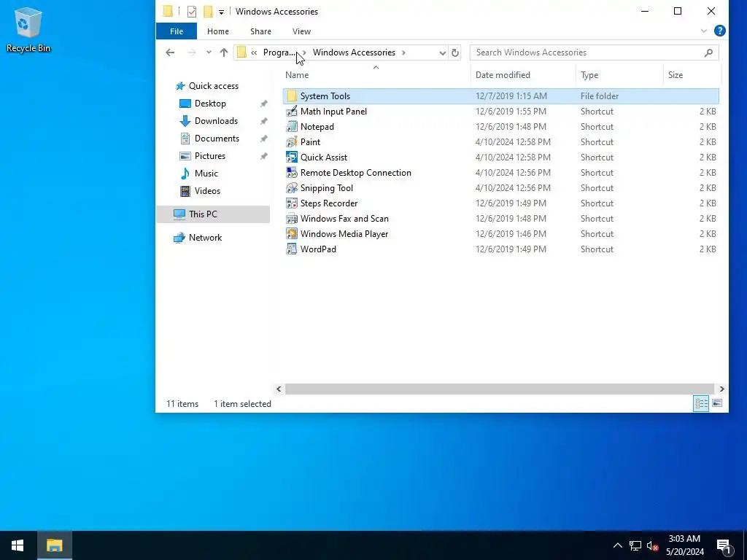The image size is (747, 560).
Task: Expand the hidden path chevrons in address bar
Action: [x=254, y=52]
